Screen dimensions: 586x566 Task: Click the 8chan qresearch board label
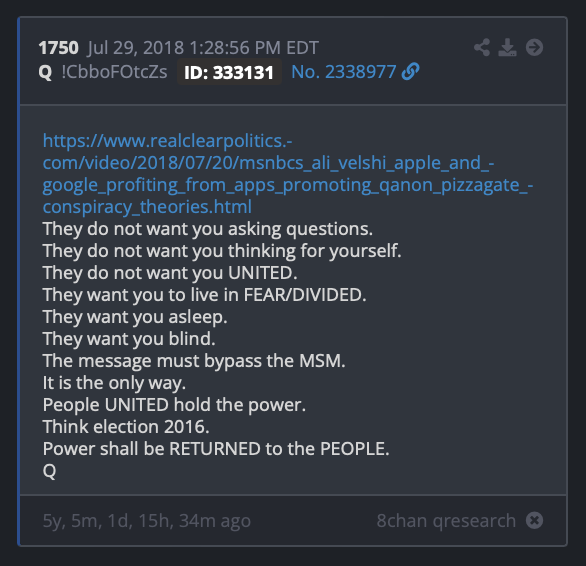(x=446, y=520)
